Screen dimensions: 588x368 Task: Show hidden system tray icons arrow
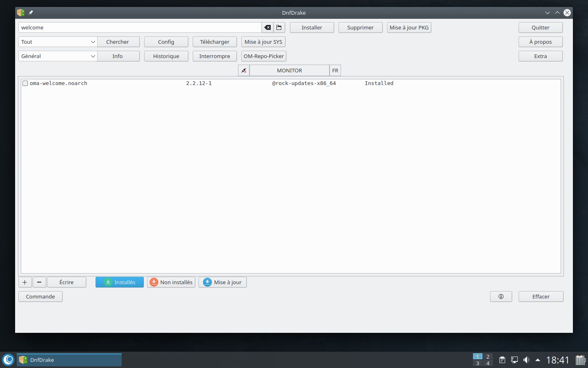[538, 360]
